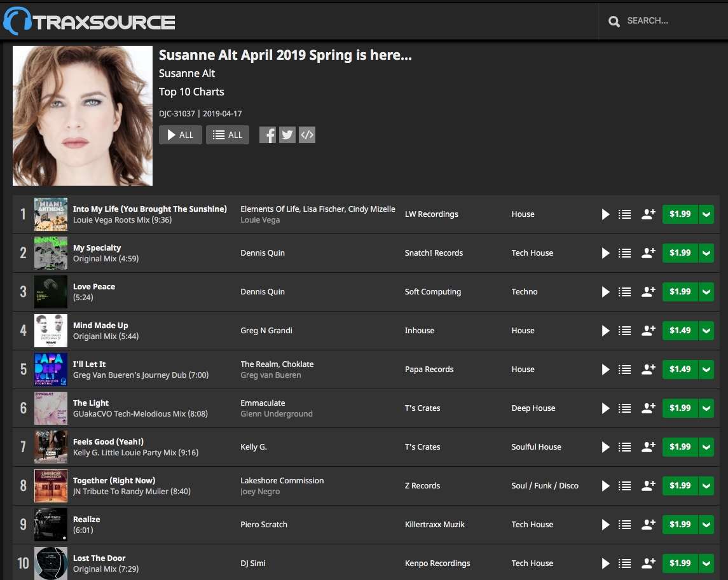The image size is (728, 580).
Task: Open Susanne Alt profile photo
Action: click(83, 116)
